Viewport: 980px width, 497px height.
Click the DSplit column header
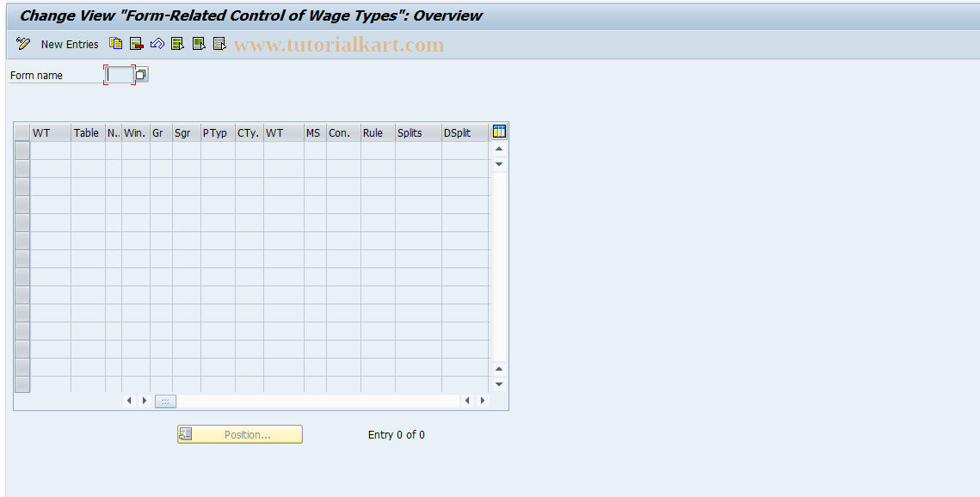pyautogui.click(x=465, y=133)
